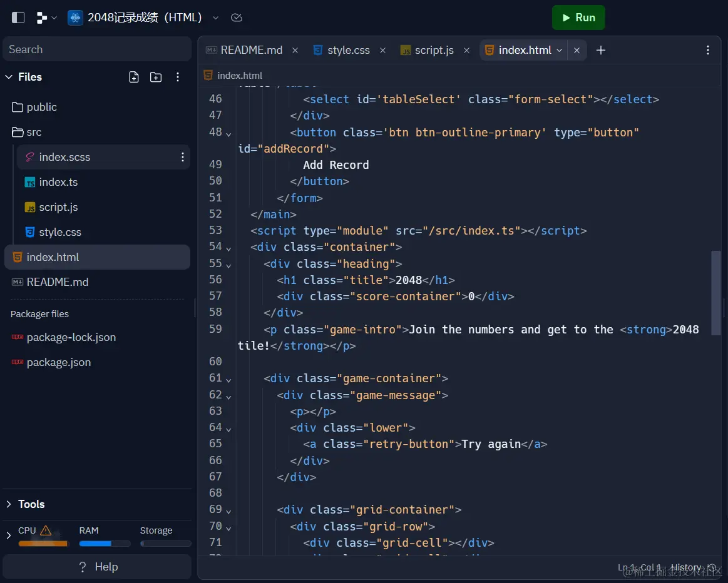Click the script tag on line 53

(418, 230)
